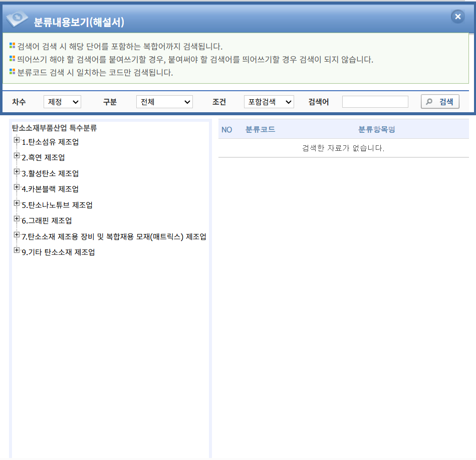Close the 분류내용보기 dialog with X icon
The image size is (476, 460).
coord(457,17)
